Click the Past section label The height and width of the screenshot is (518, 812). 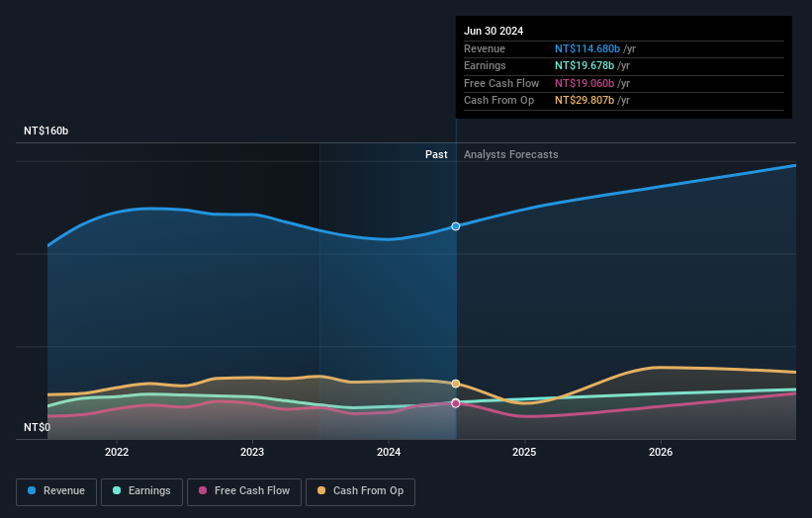436,155
